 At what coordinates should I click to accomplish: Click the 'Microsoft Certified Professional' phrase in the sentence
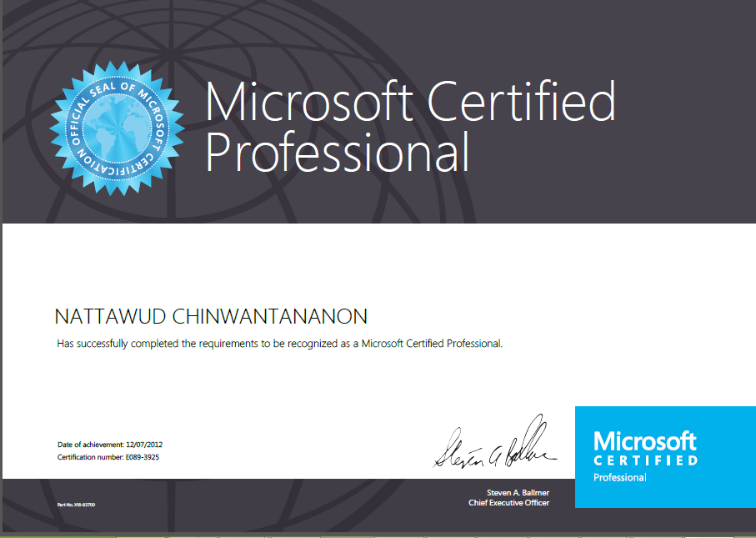[x=432, y=344]
